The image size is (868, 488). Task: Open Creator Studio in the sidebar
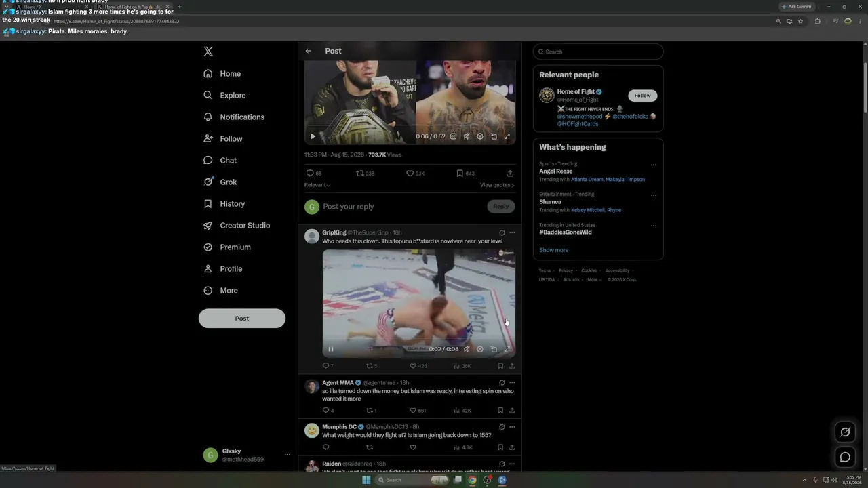click(237, 226)
